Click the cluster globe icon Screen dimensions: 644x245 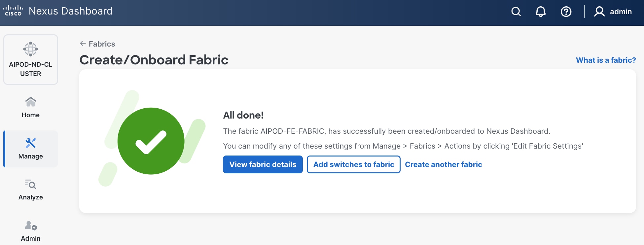click(31, 49)
